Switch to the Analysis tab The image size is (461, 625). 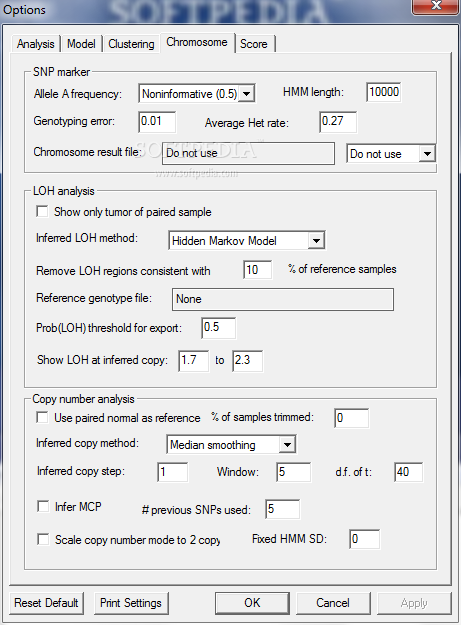tap(35, 43)
